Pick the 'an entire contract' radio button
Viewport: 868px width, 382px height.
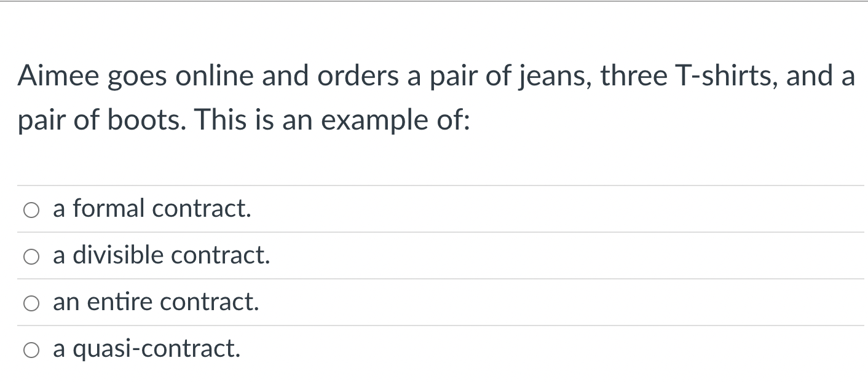[x=32, y=303]
